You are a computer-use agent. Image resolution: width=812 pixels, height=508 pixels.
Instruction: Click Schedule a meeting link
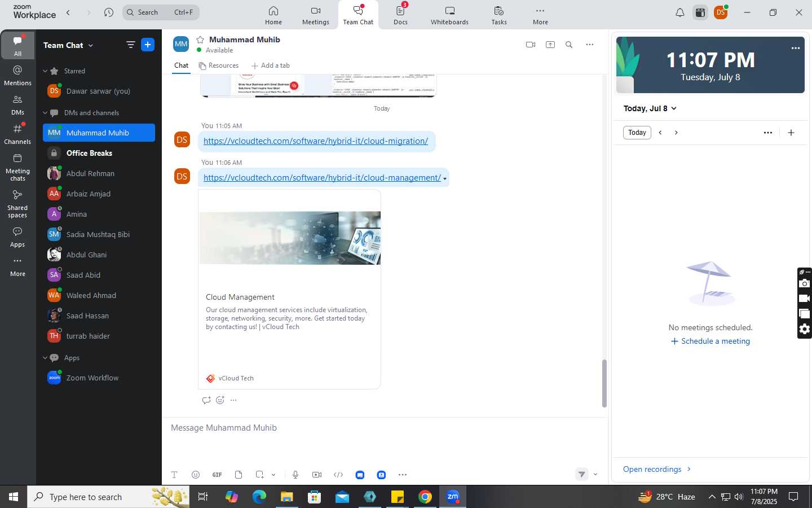710,341
